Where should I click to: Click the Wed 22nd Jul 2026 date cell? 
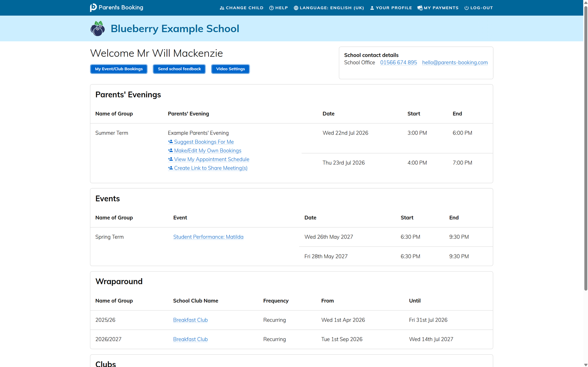click(x=345, y=133)
